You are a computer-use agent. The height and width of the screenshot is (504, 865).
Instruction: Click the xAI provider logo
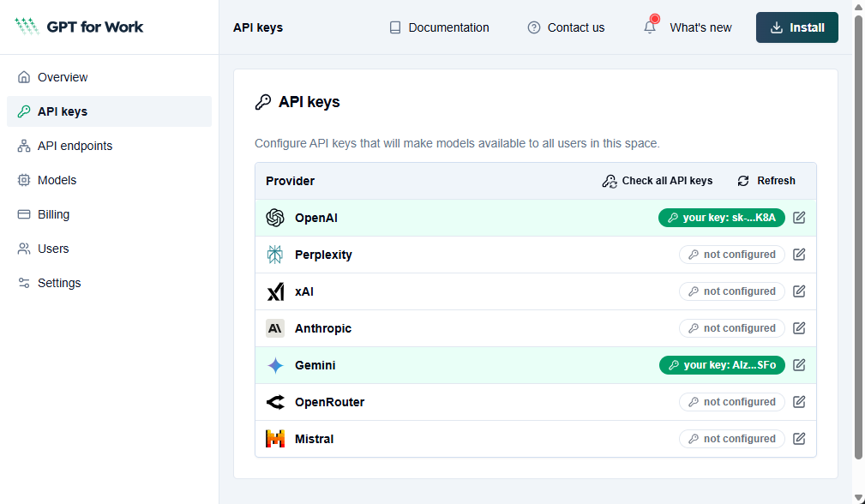click(274, 291)
